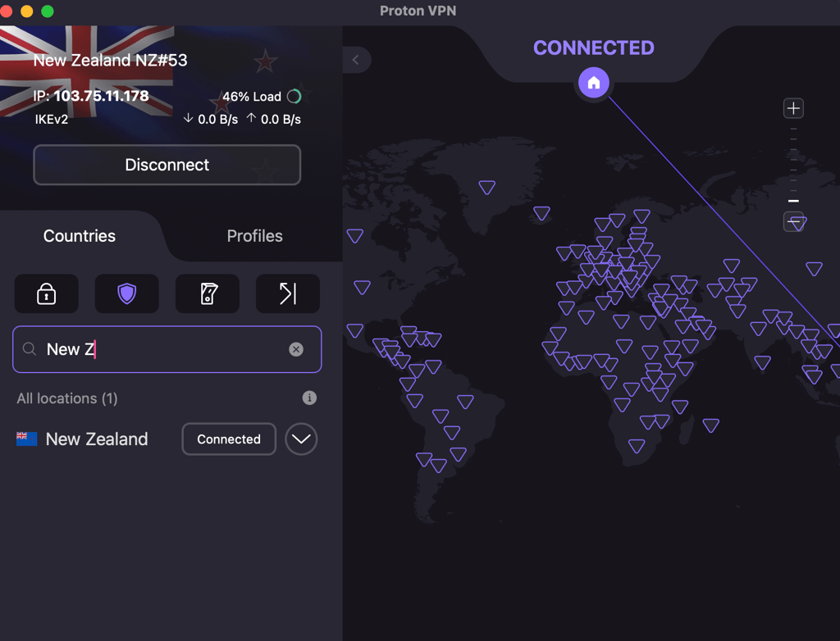Image resolution: width=840 pixels, height=641 pixels.
Task: Expand New Zealand server list chevron
Action: click(x=301, y=439)
